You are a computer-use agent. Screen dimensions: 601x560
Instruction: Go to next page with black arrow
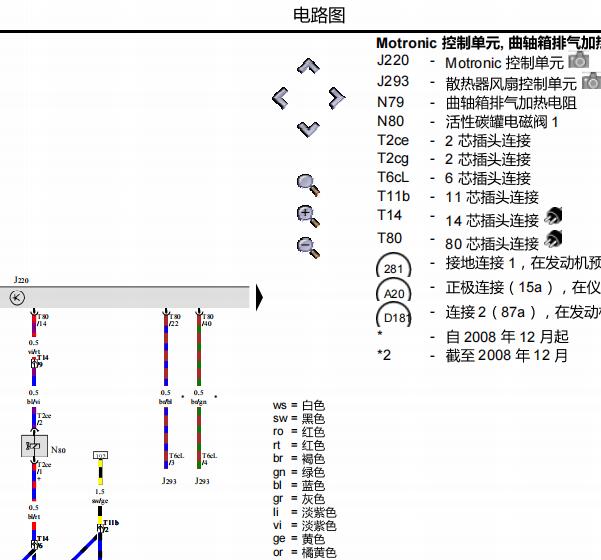[x=259, y=297]
